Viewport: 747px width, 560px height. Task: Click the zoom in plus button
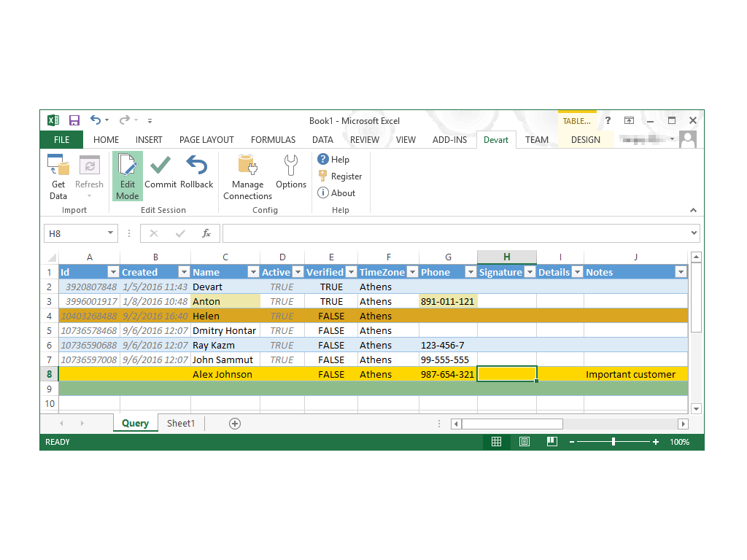point(656,442)
